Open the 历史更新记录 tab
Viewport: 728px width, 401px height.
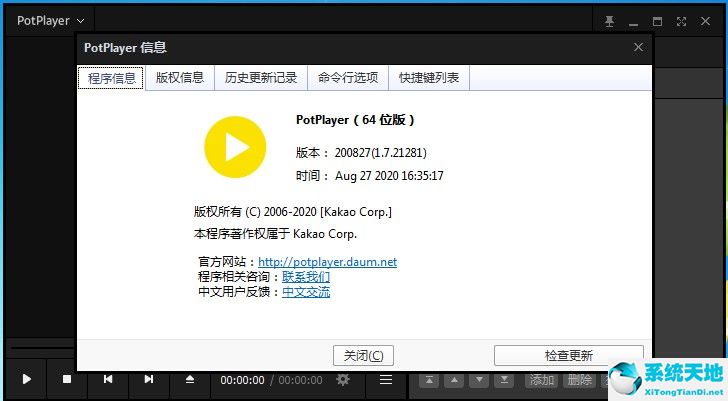[x=261, y=78]
